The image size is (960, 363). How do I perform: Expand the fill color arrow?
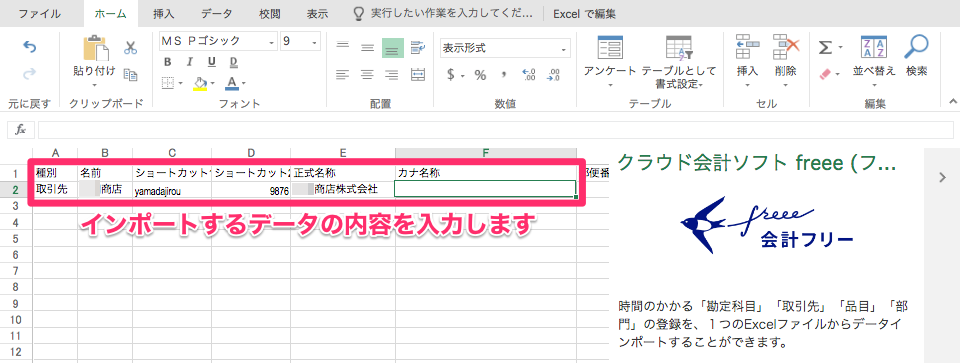212,83
